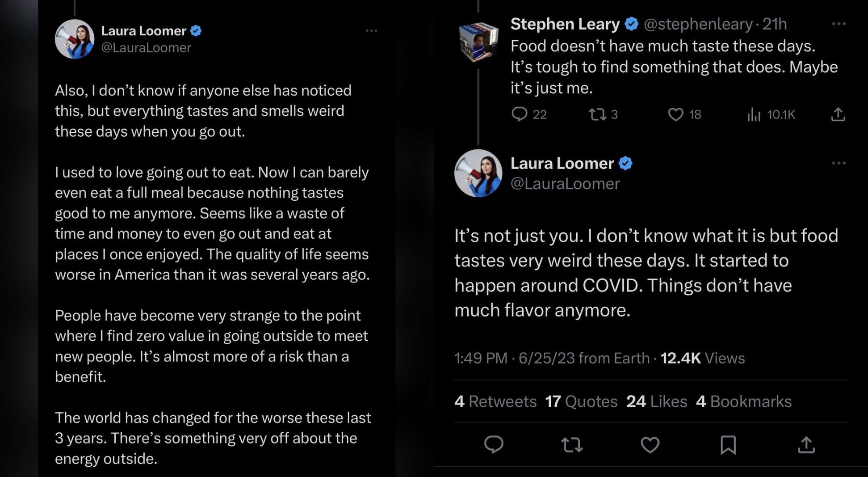View the 4 Retweets list
The image size is (868, 477).
(x=495, y=401)
